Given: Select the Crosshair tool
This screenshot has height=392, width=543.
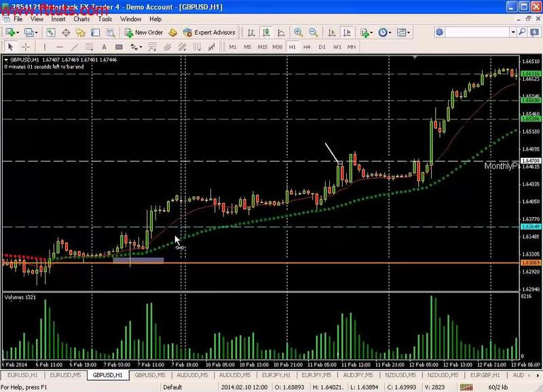Looking at the screenshot, I should [26, 47].
